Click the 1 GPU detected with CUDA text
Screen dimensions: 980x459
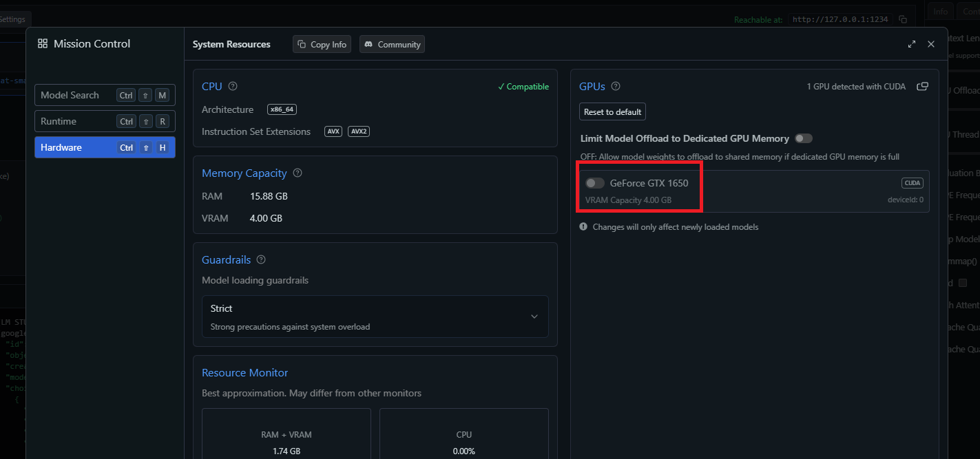click(x=857, y=87)
